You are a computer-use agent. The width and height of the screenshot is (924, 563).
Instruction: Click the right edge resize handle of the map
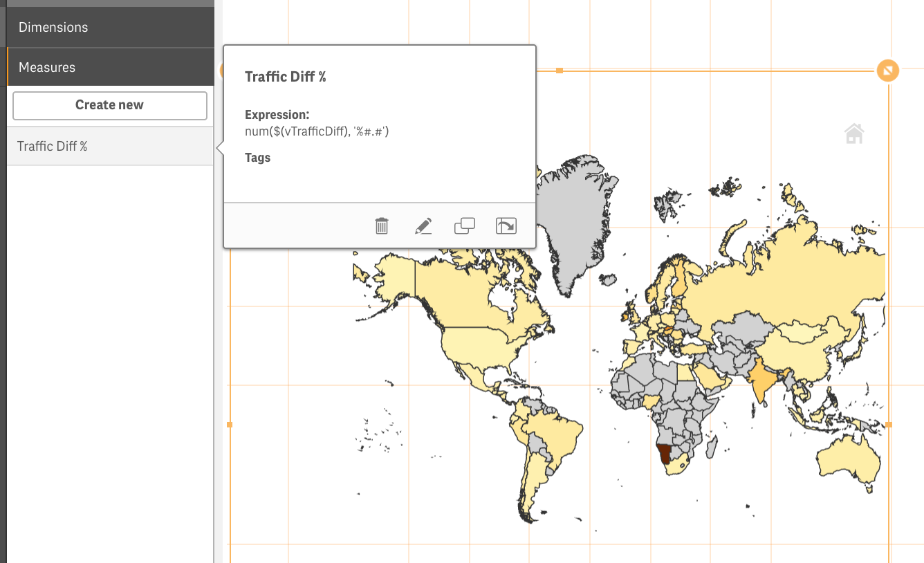coord(889,425)
